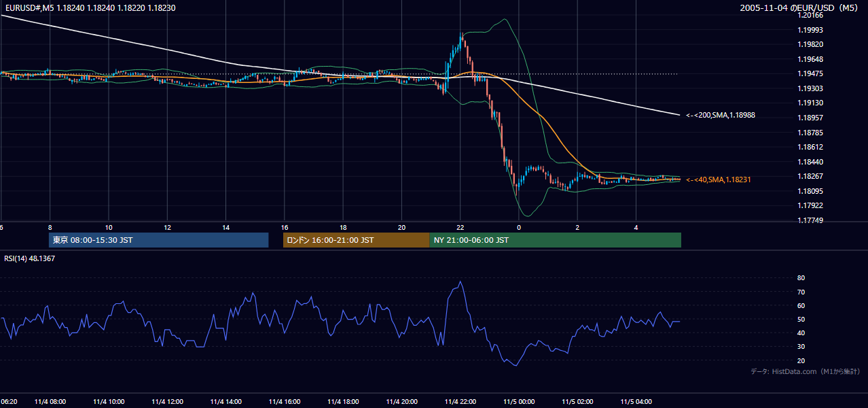Image resolution: width=868 pixels, height=408 pixels.
Task: Click the RSI 60 level label
Action: 801,305
